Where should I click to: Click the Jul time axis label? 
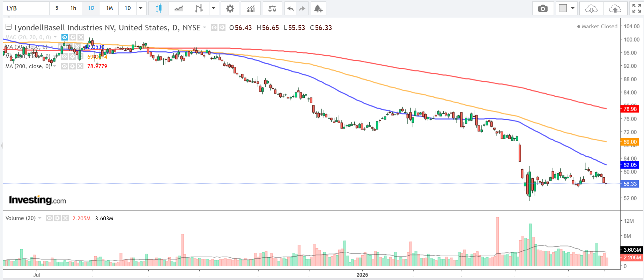tap(37, 275)
